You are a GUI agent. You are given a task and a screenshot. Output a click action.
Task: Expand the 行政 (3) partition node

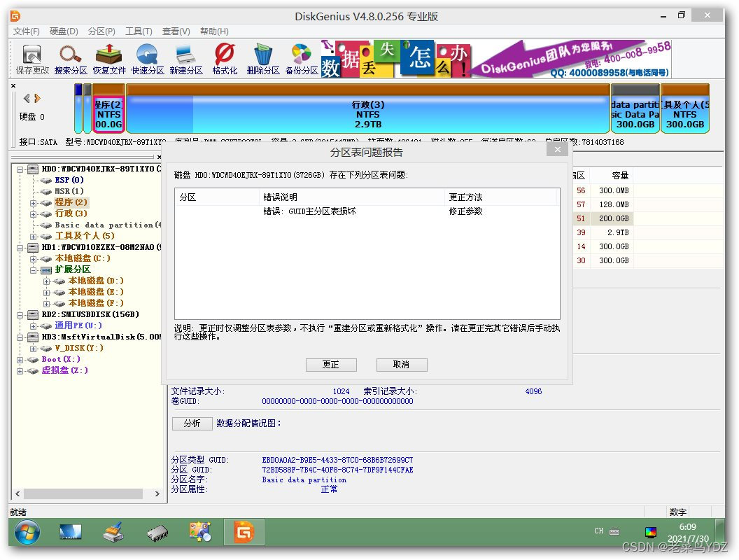(x=33, y=214)
